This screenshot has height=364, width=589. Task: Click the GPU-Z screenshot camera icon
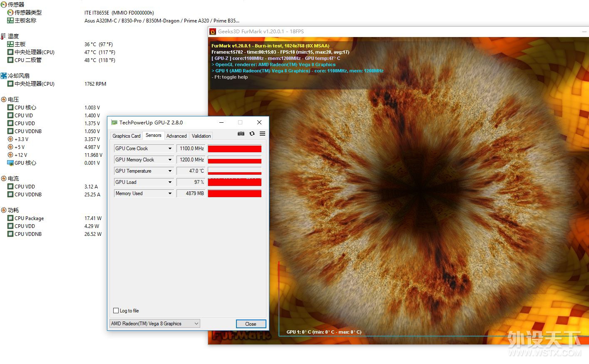(241, 134)
